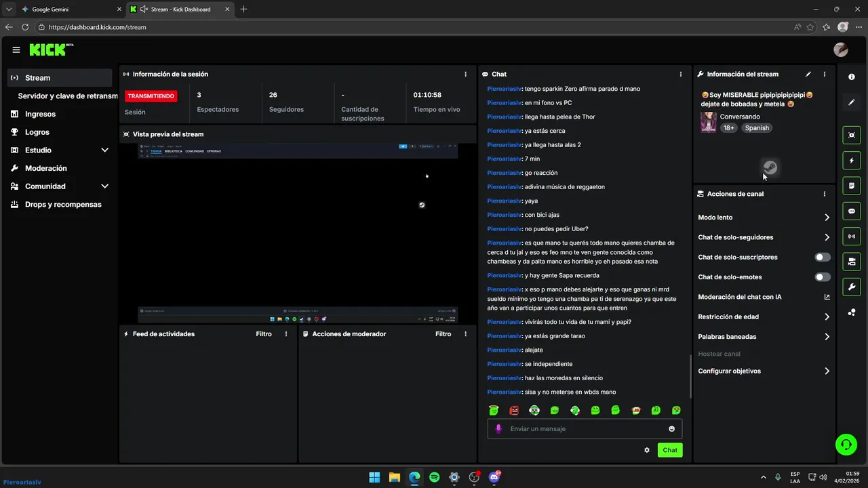Refresh the browser page

click(25, 27)
